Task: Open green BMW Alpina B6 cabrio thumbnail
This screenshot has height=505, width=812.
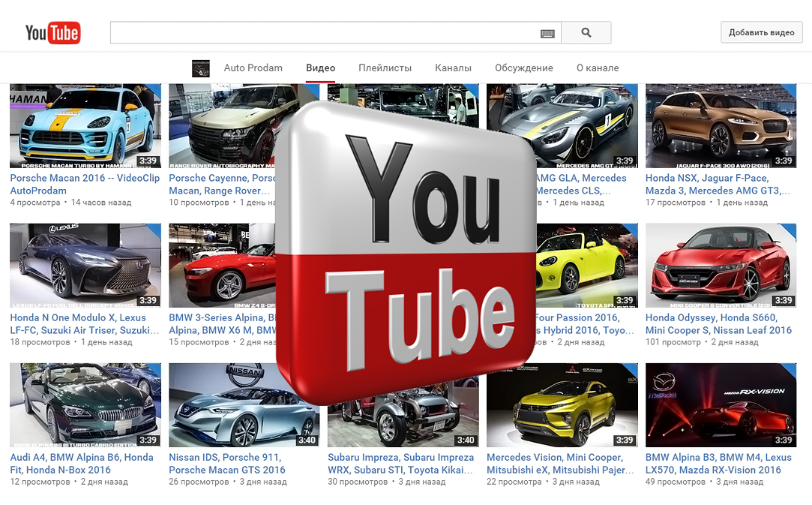Action: (x=85, y=405)
